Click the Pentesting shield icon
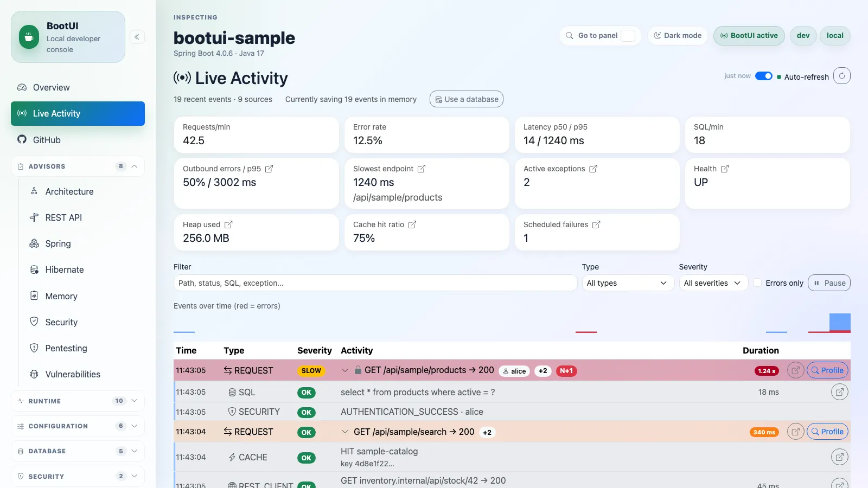Viewport: 868px width, 488px height. pos(34,348)
